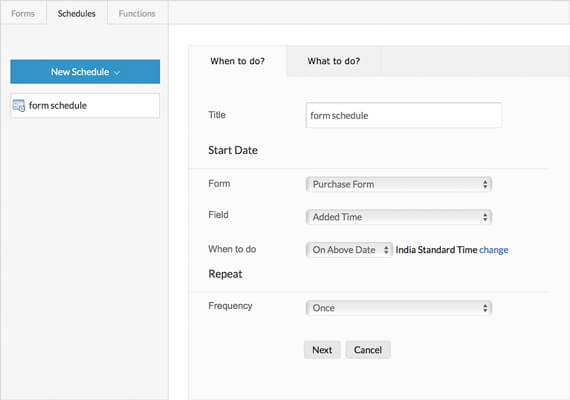The height and width of the screenshot is (400, 570).
Task: Expand the Frequency dropdown set to Once
Action: [399, 308]
